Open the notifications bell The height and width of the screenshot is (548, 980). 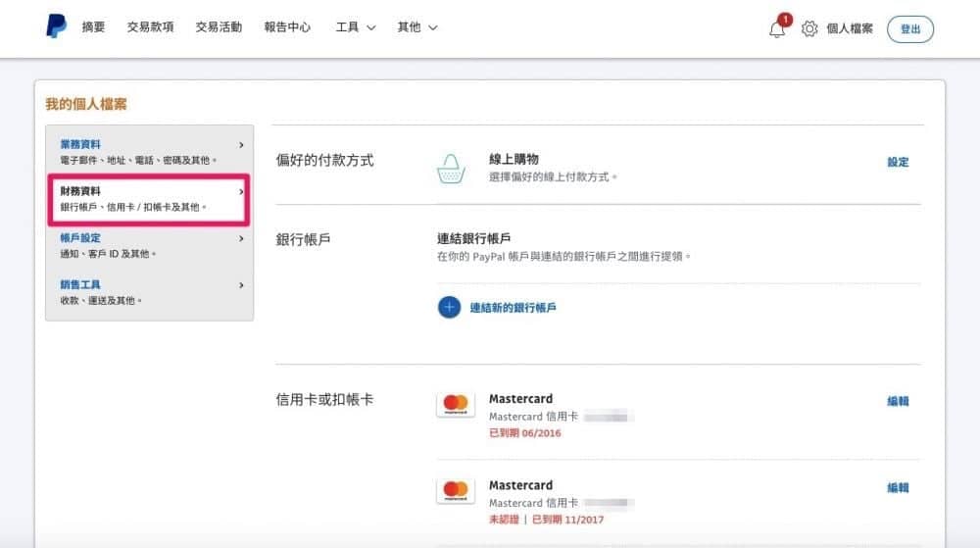point(778,27)
